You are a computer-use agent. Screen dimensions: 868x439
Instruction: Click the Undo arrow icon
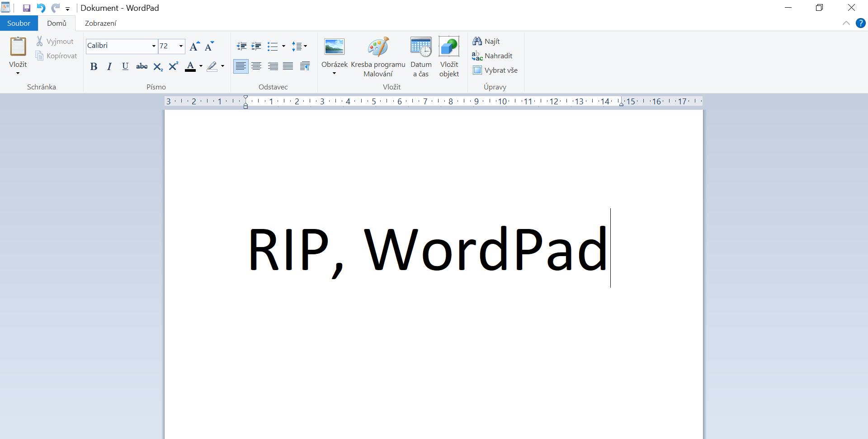point(40,8)
